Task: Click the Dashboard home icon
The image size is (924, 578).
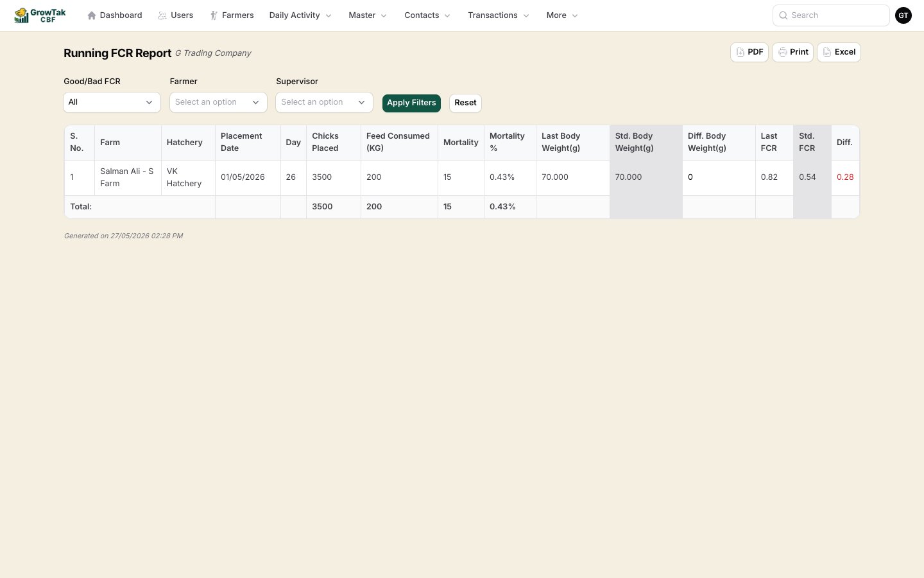Action: [92, 15]
